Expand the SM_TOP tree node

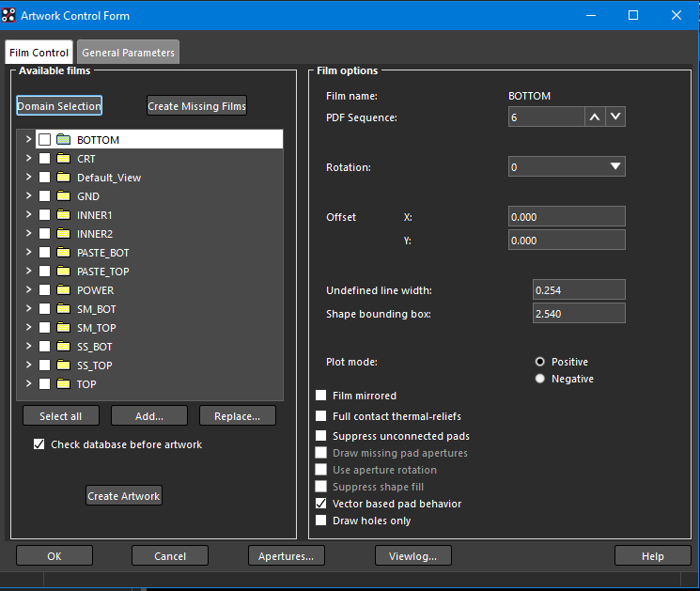click(28, 327)
